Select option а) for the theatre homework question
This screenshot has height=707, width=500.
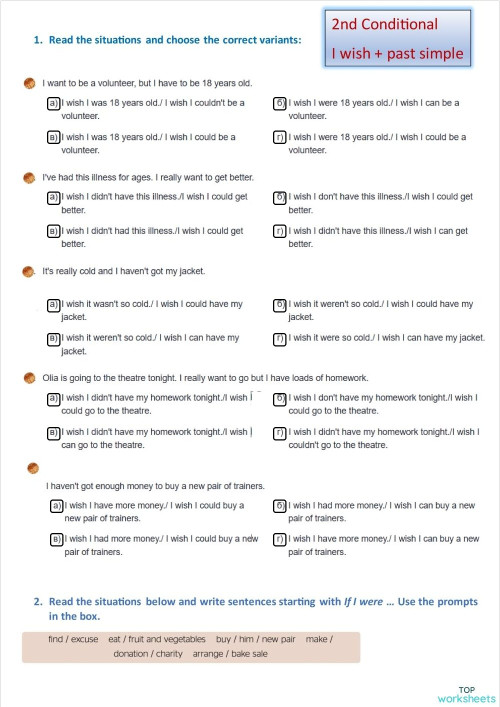click(54, 399)
